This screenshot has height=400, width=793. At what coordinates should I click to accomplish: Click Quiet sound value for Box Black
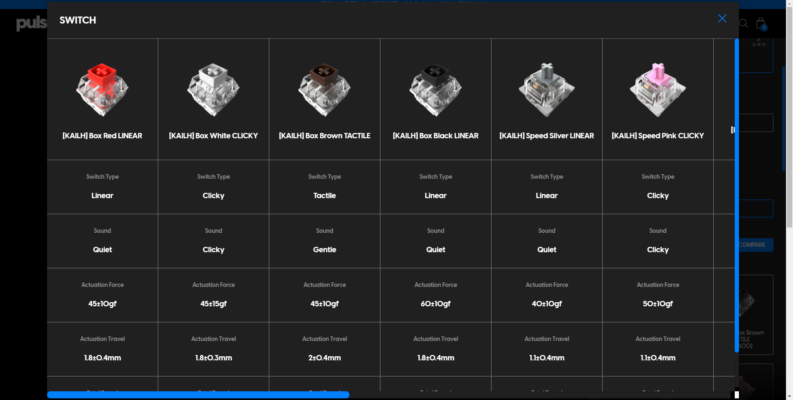point(435,250)
